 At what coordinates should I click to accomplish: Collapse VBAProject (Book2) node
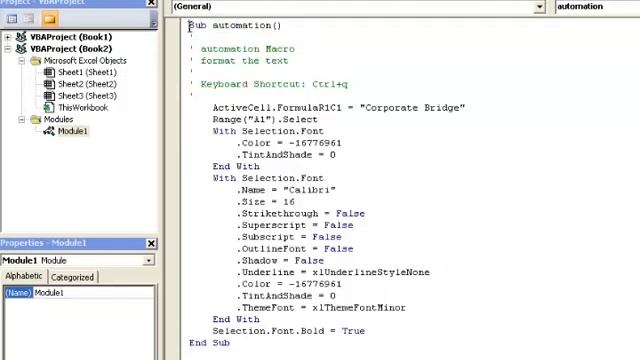pyautogui.click(x=8, y=49)
